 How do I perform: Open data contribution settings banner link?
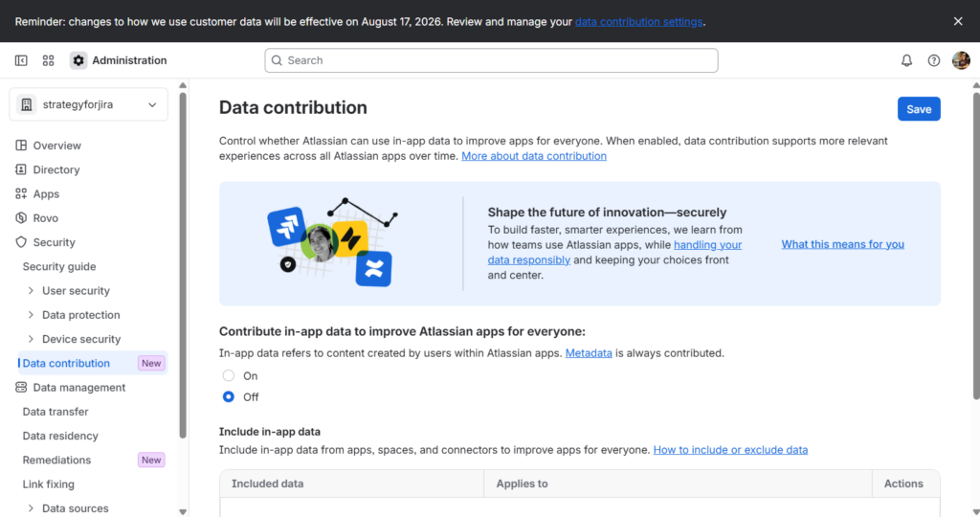(x=638, y=22)
